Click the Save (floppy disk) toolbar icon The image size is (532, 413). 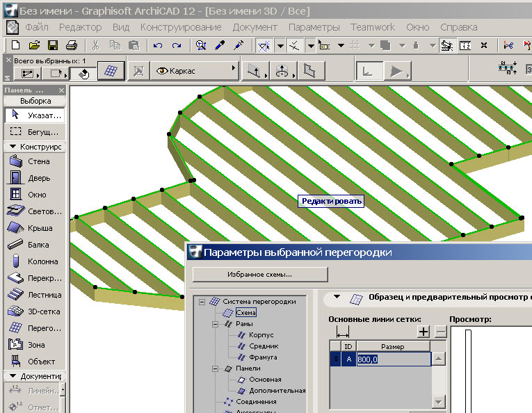coord(52,45)
